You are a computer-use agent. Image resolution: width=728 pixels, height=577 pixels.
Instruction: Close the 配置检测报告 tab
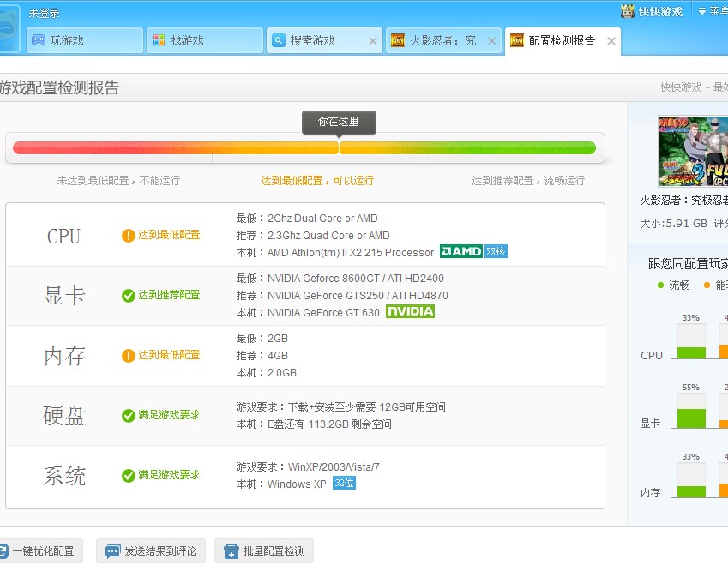click(x=611, y=41)
